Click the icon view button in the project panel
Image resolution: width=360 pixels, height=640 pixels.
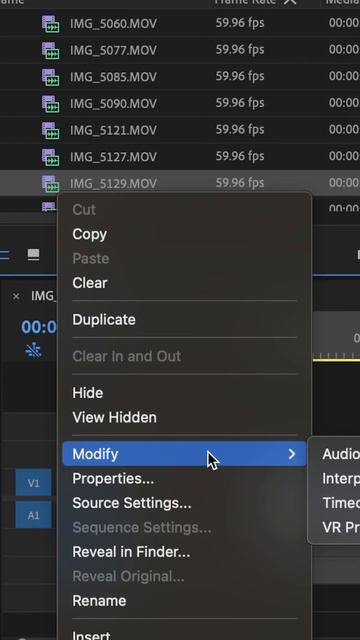click(x=33, y=255)
